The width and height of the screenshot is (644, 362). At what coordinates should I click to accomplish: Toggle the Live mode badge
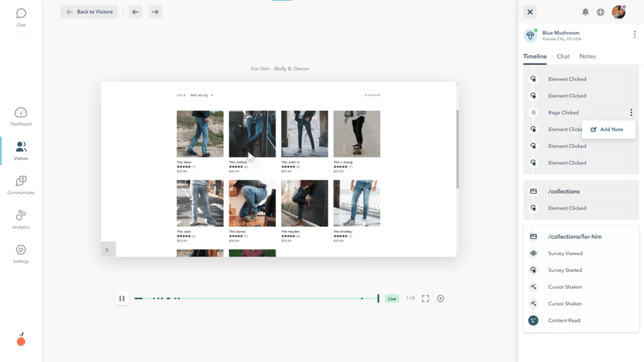coord(392,298)
